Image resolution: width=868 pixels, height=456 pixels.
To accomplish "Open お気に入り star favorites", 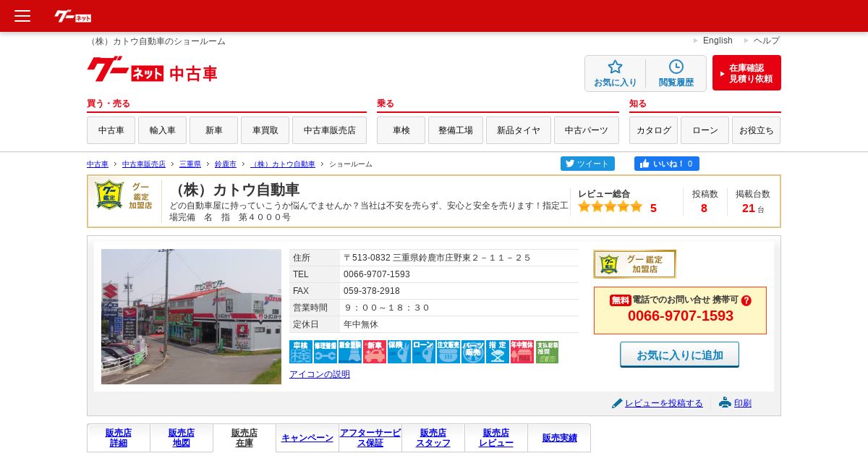I will (616, 74).
